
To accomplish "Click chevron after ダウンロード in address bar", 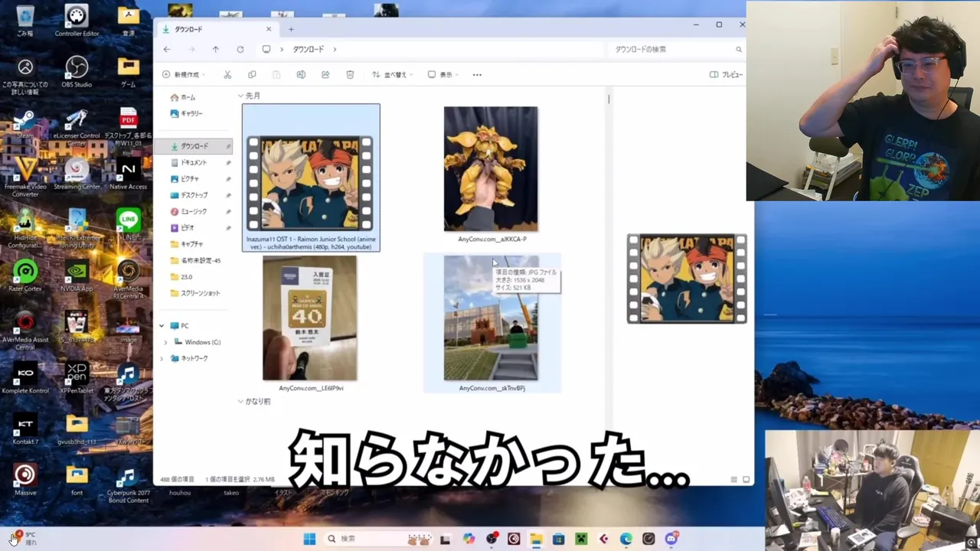I will click(335, 49).
